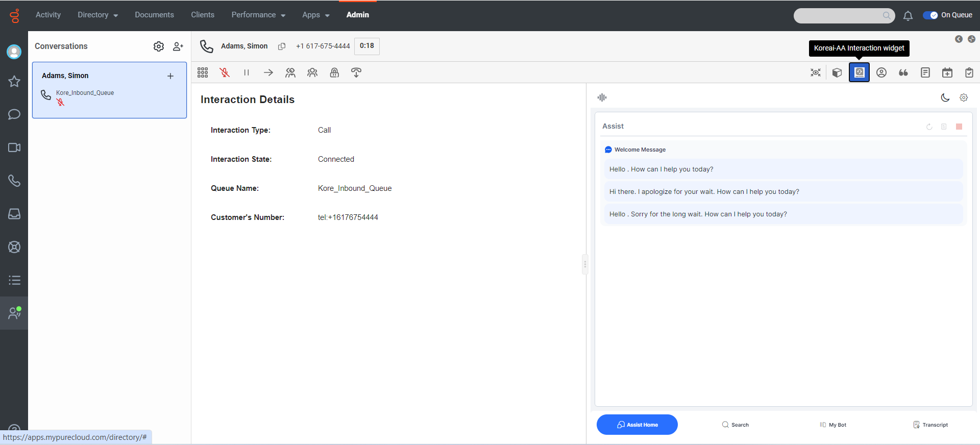
Task: Open the Koreai-AA Interaction widget icon
Action: [859, 72]
